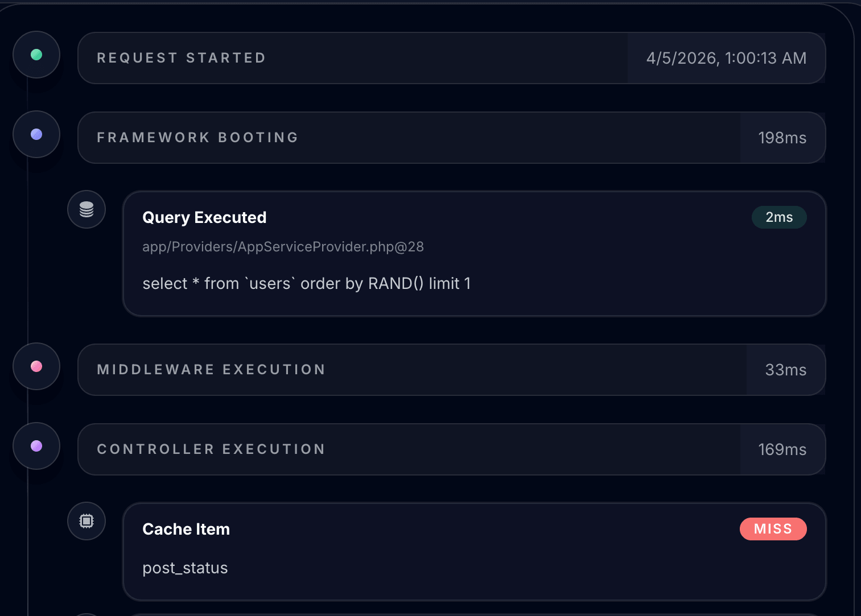Viewport: 861px width, 616px height.
Task: Click the purple Controller Execution marker dot
Action: (x=36, y=446)
